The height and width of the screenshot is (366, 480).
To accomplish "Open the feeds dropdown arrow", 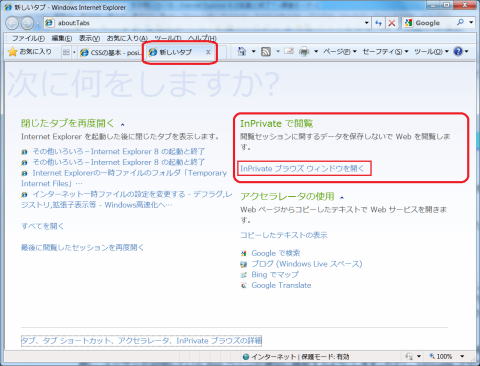I will (278, 52).
